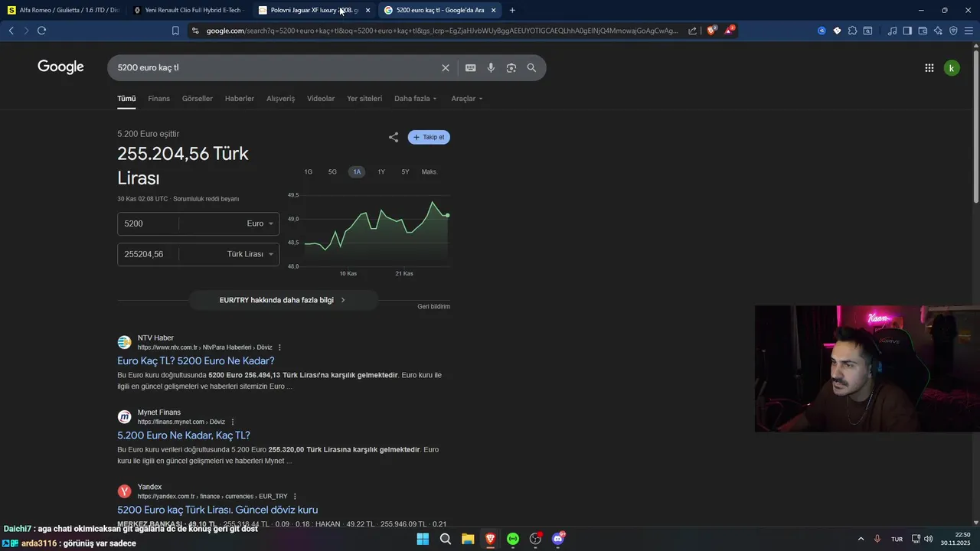
Task: Select the 1G chart range
Action: point(309,171)
